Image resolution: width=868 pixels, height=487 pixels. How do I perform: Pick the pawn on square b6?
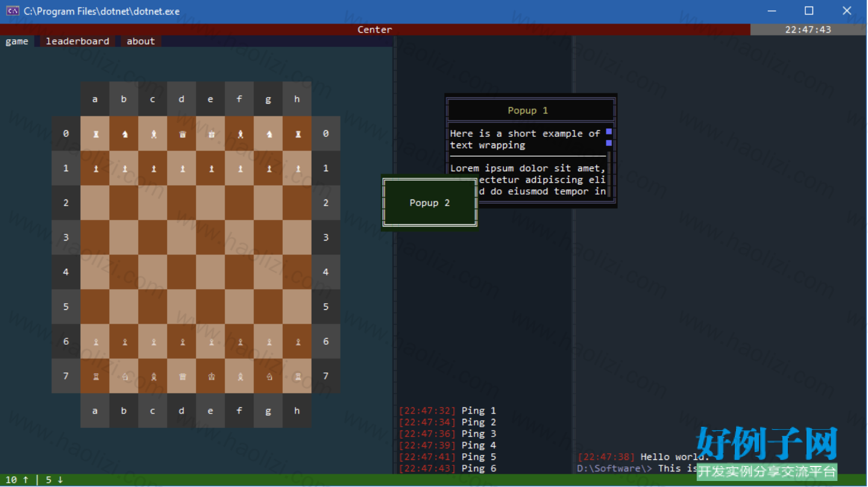pyautogui.click(x=124, y=342)
